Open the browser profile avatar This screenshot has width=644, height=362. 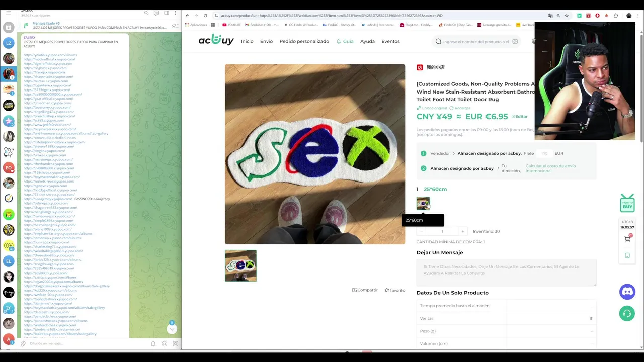pyautogui.click(x=629, y=16)
